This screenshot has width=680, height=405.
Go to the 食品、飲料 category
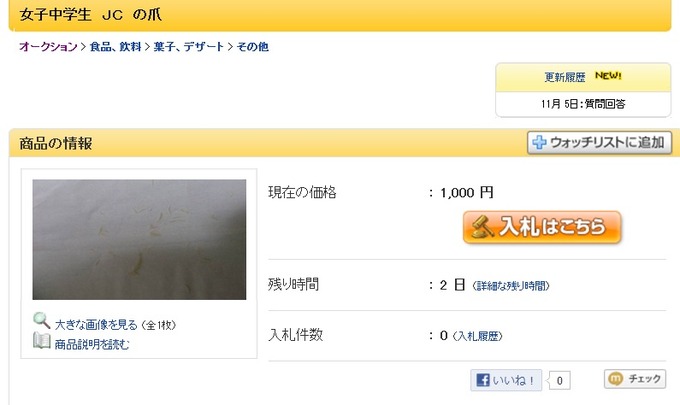click(x=115, y=46)
